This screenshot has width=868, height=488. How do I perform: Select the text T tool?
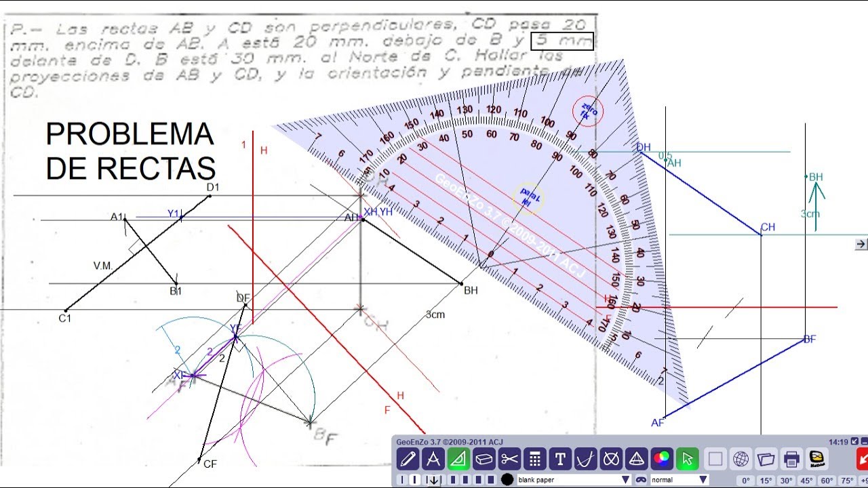coord(560,459)
